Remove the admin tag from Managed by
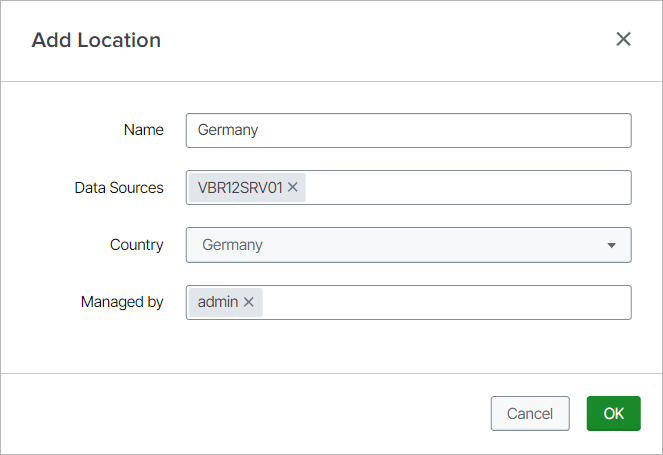 249,302
